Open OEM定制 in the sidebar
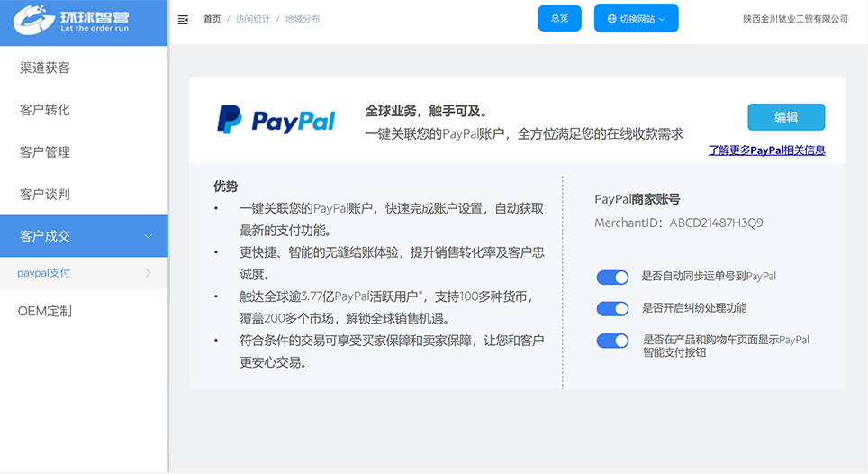The image size is (868, 474). (x=45, y=311)
